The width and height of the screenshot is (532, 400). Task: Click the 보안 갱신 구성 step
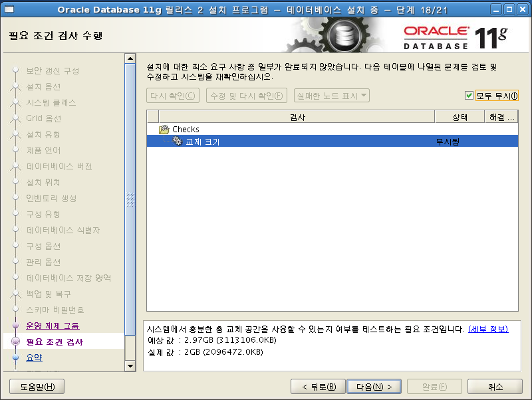click(53, 70)
